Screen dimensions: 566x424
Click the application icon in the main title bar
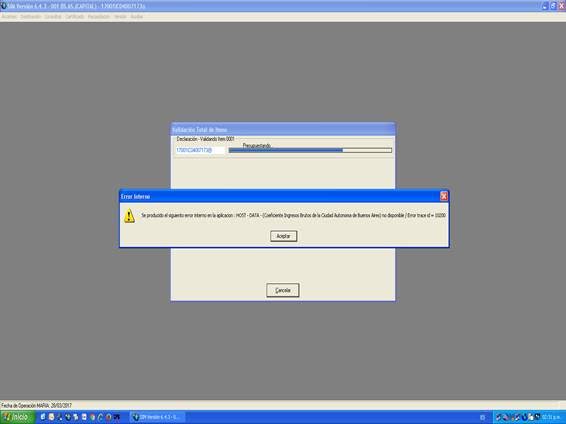pyautogui.click(x=4, y=6)
